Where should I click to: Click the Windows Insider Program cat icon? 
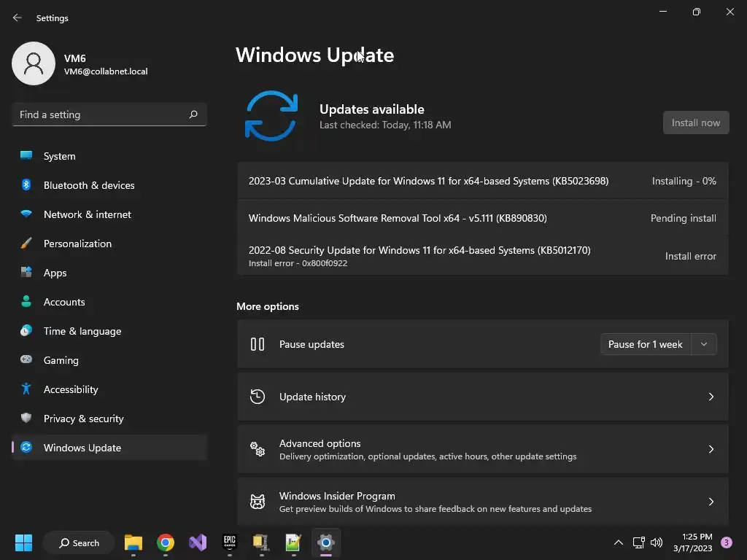(x=258, y=502)
